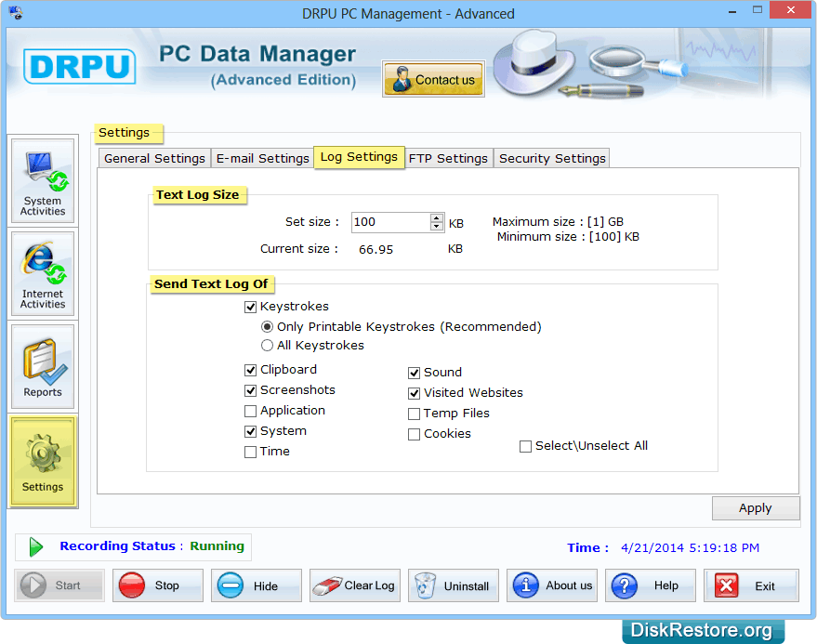Viewport: 817px width, 644px height.
Task: Enable the Temp Files checkbox
Action: (415, 414)
